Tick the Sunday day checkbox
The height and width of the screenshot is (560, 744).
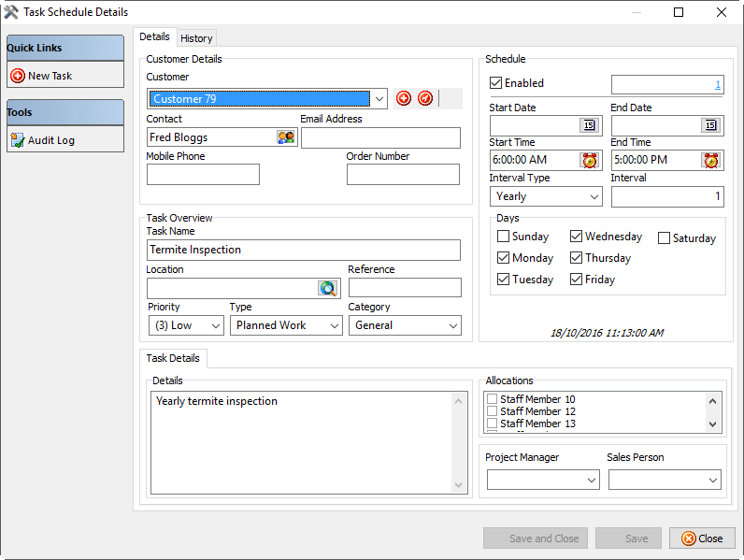pos(504,237)
